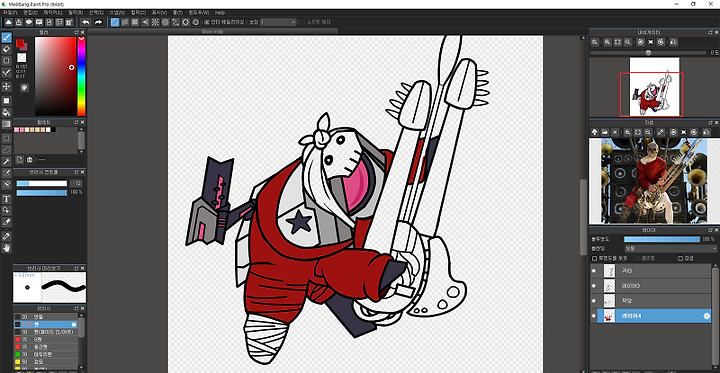The image size is (720, 373).
Task: Turn snap off with the highlighted snap icon
Action: [x=115, y=22]
